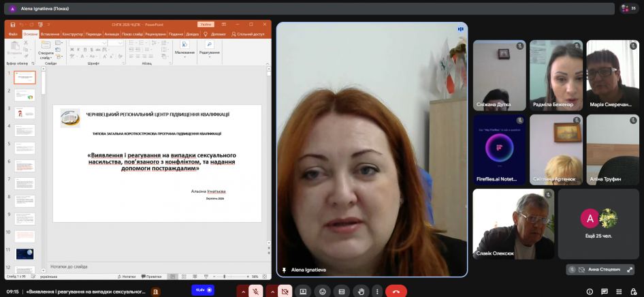Raise hand in the meeting
This screenshot has width=644, height=297.
[361, 291]
